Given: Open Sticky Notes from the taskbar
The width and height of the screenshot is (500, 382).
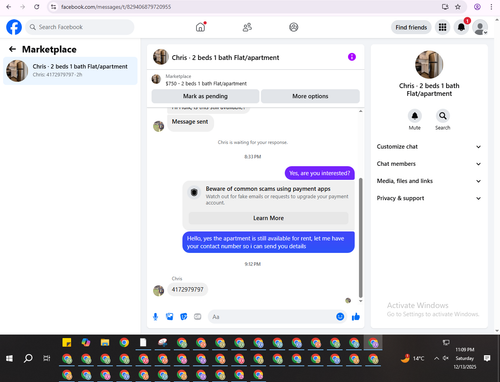Looking at the screenshot, I should point(67,343).
